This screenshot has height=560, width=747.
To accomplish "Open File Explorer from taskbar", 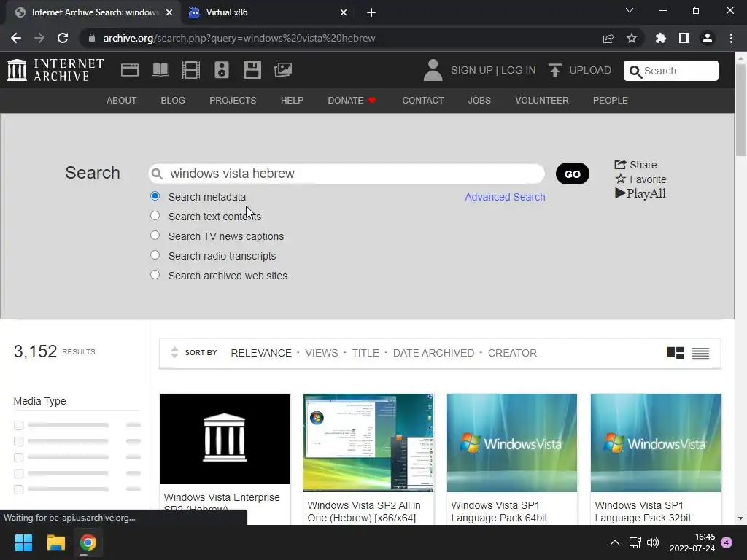I will pos(55,542).
